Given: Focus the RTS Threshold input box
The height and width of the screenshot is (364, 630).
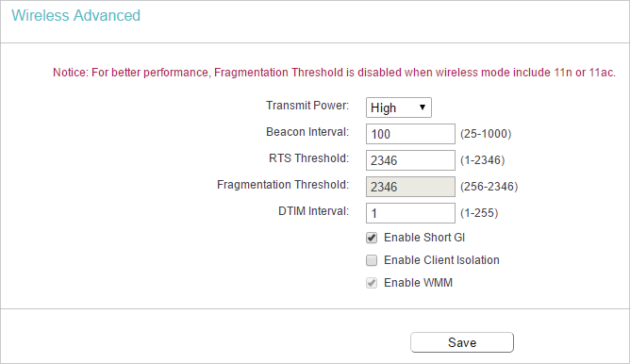Looking at the screenshot, I should click(x=410, y=160).
